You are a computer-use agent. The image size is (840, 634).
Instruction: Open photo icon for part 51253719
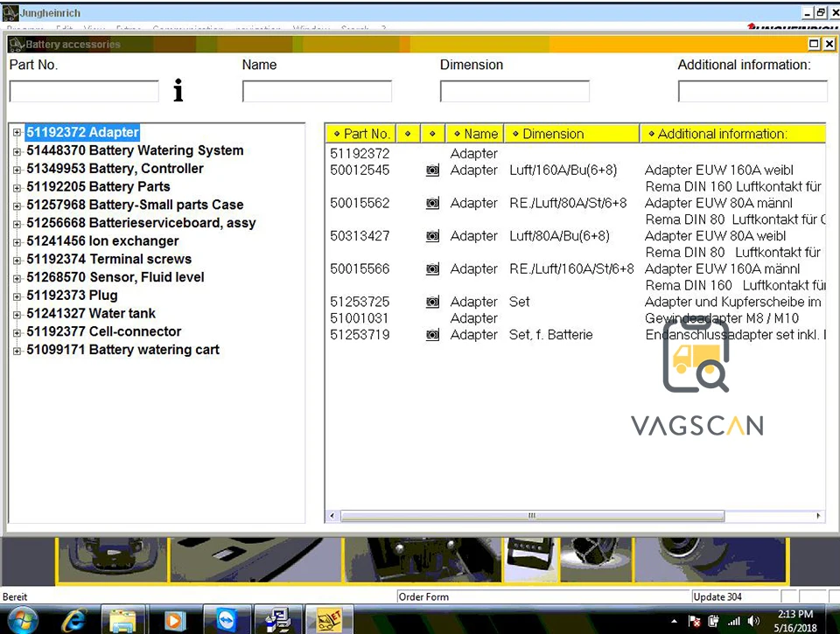432,335
